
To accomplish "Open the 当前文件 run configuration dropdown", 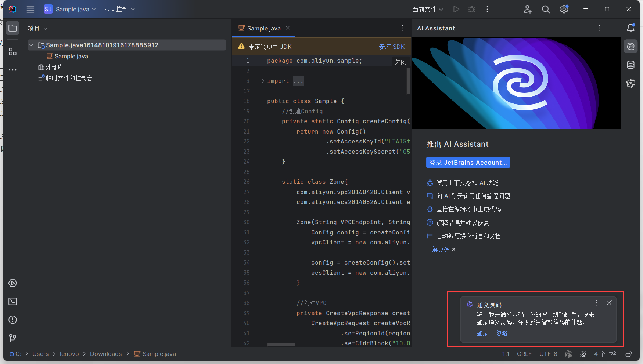I will click(x=428, y=9).
